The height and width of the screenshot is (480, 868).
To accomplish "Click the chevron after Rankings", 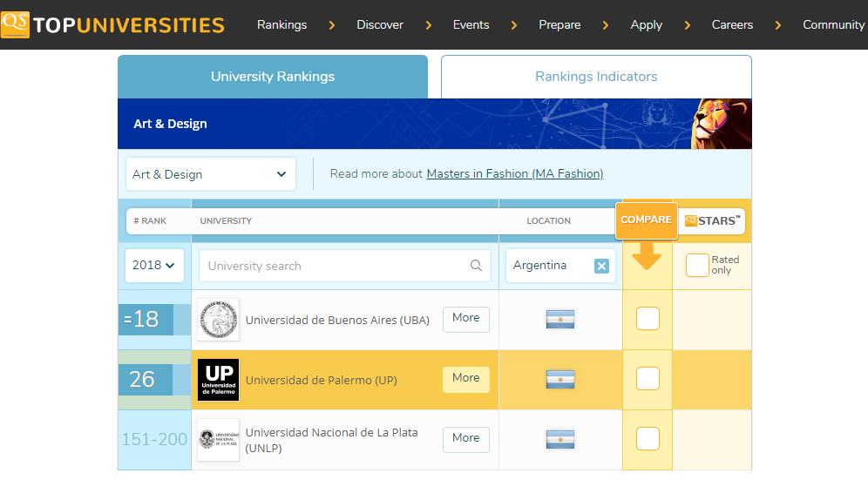I will pyautogui.click(x=331, y=25).
